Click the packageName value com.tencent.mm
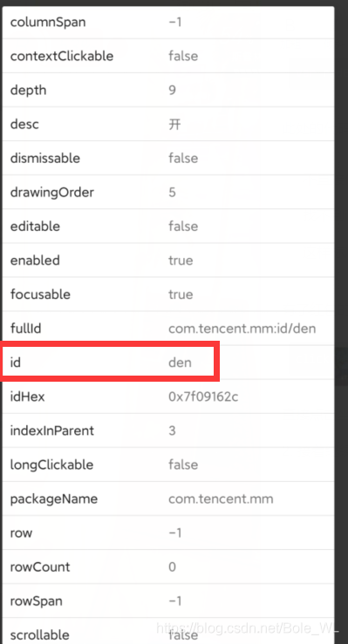The height and width of the screenshot is (644, 348). coord(221,499)
